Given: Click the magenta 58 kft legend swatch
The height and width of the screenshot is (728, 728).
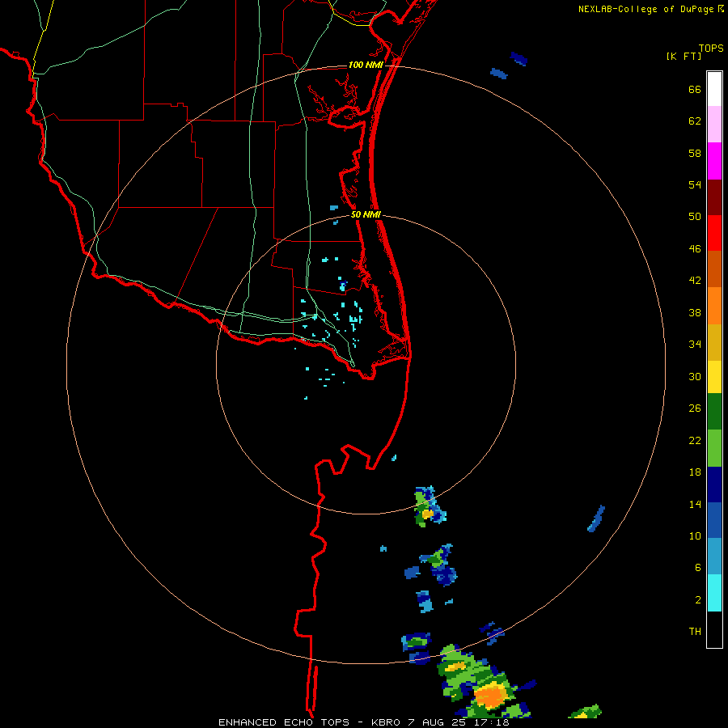Looking at the screenshot, I should [714, 161].
